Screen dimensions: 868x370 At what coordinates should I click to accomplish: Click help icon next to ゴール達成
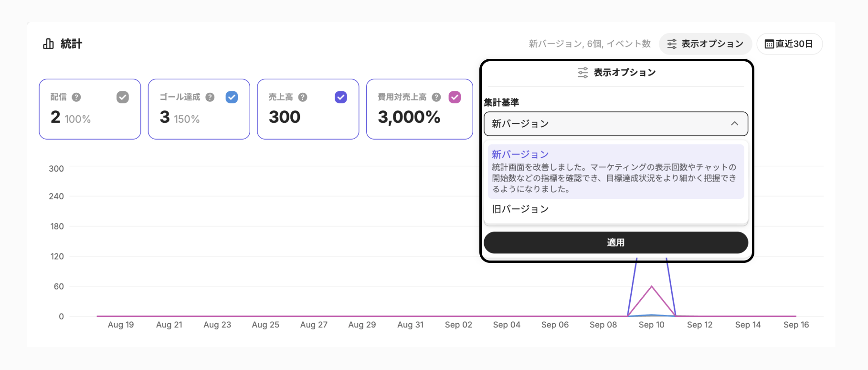coord(210,97)
